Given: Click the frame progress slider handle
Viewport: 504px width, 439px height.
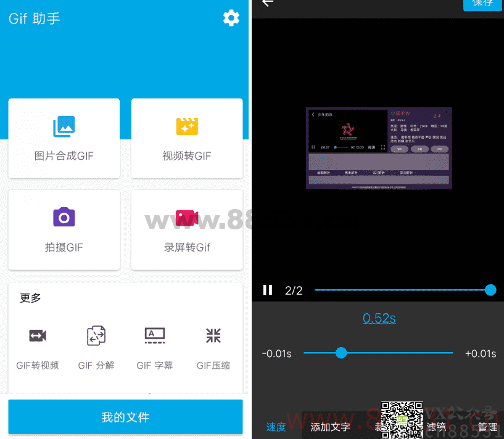Looking at the screenshot, I should (490, 290).
